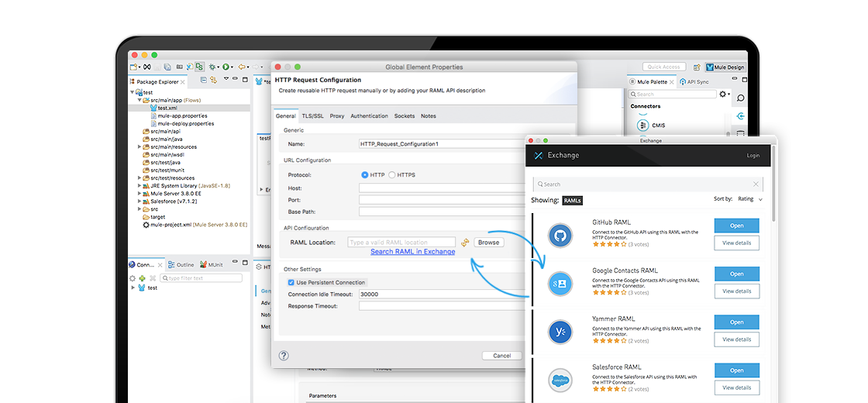
Task: Click the Open Perspective icon beside Mule Design
Action: click(696, 67)
